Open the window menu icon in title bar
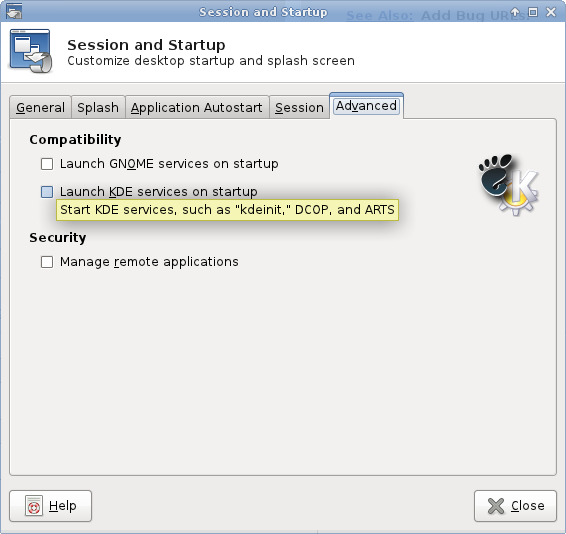The image size is (566, 534). pyautogui.click(x=14, y=11)
